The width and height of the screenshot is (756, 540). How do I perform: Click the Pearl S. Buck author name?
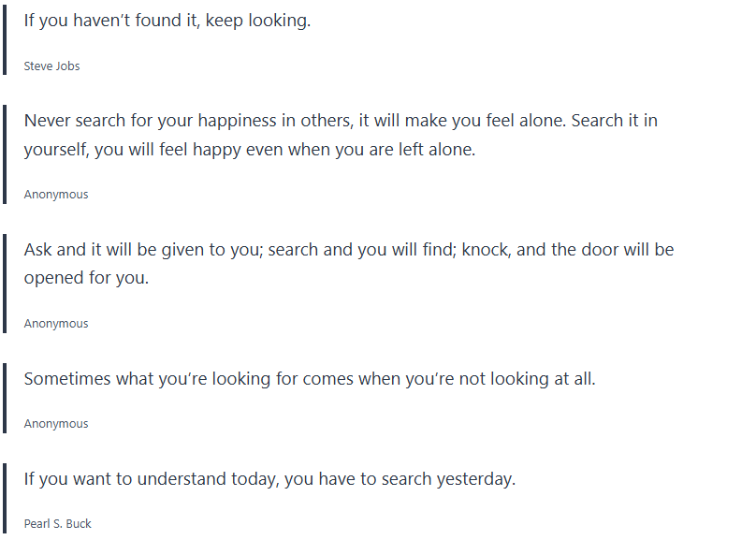(x=58, y=524)
